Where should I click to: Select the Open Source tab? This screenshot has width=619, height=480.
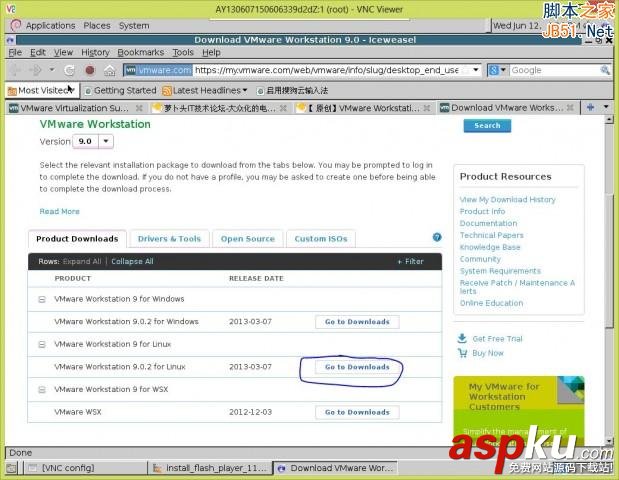(248, 239)
